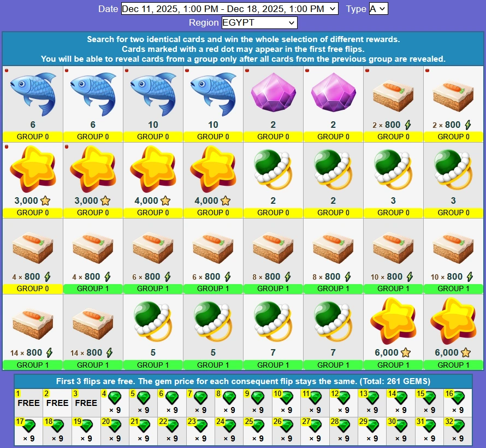Select the left 6 × 800 carrot cake card
Screen dimensions: 486x448
153,256
